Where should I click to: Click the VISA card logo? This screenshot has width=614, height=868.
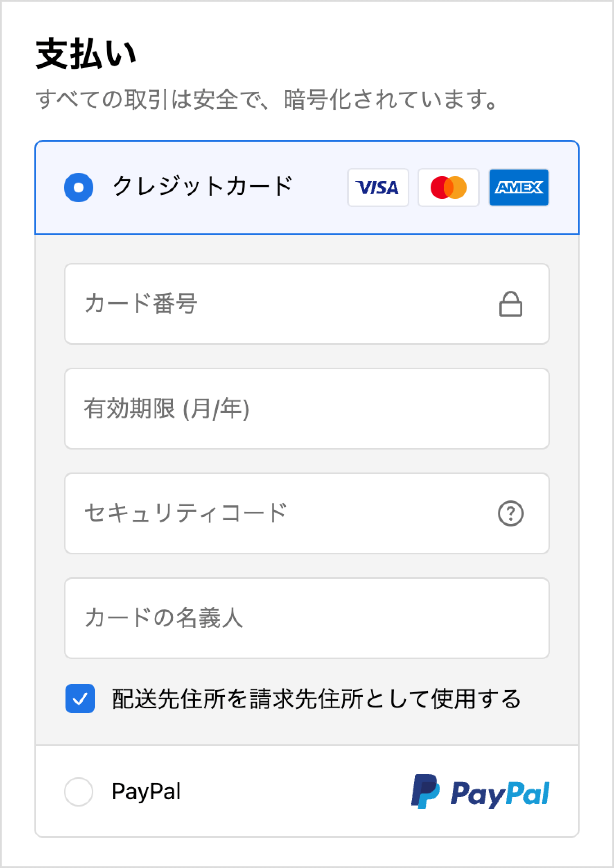tap(378, 188)
